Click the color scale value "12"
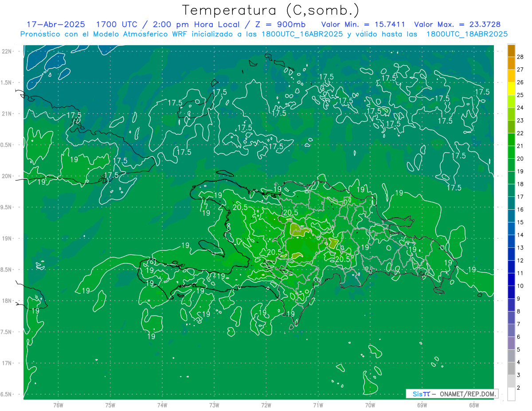Image resolution: width=532 pixels, height=411 pixels. click(x=520, y=260)
